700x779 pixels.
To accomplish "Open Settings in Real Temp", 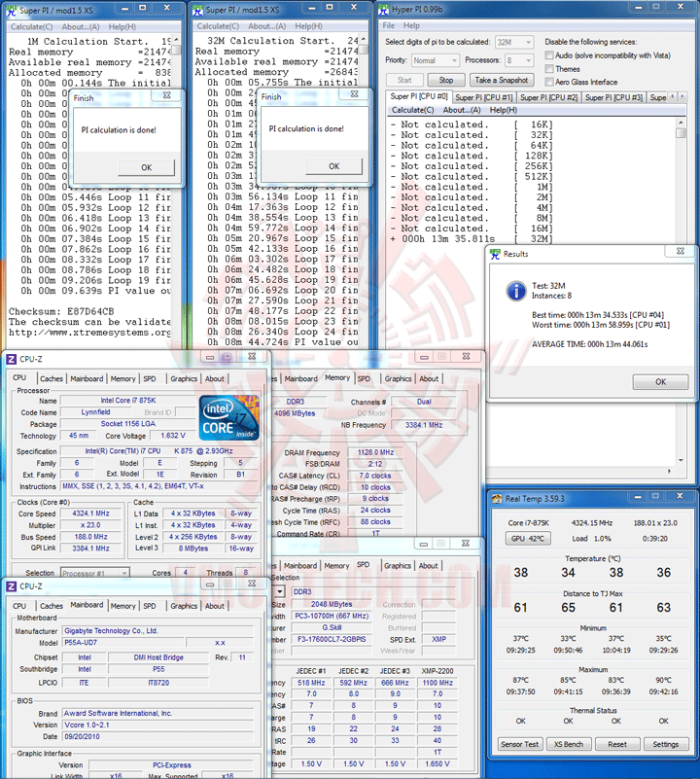I will pyautogui.click(x=665, y=744).
